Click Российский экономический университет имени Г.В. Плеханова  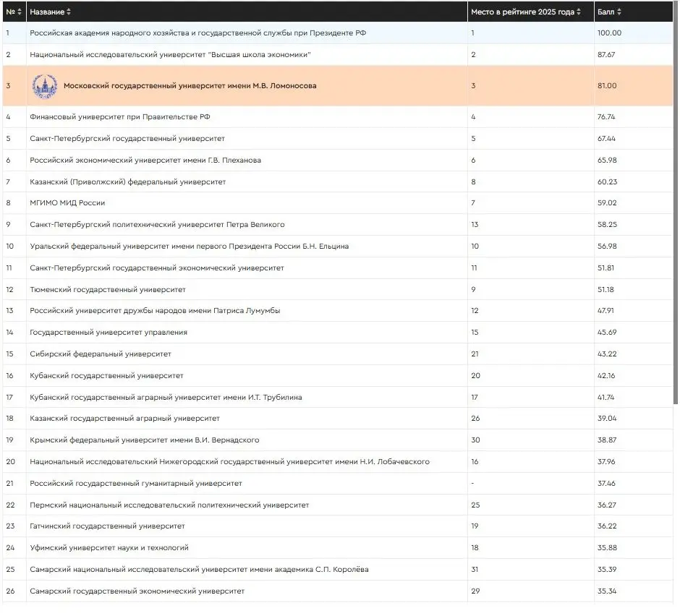coord(145,161)
